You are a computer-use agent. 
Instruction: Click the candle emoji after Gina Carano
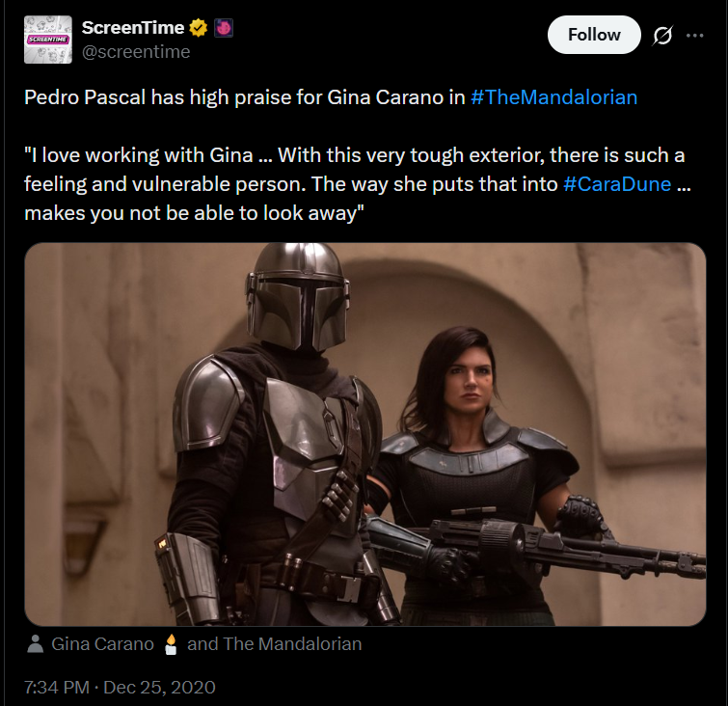(x=171, y=643)
